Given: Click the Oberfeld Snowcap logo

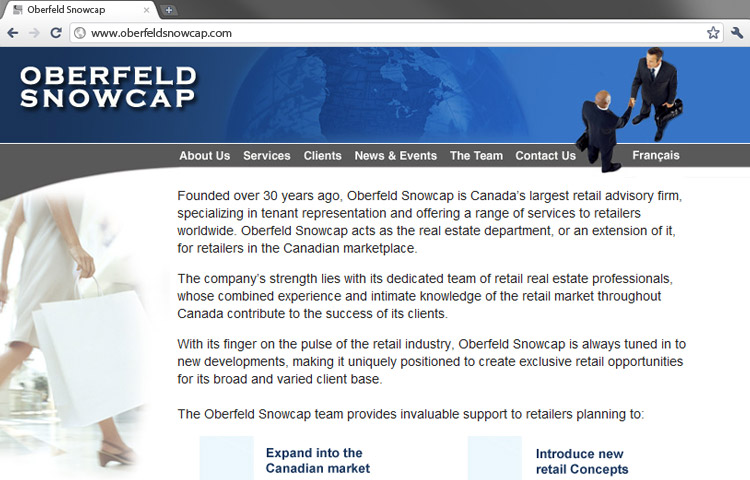Looking at the screenshot, I should (x=107, y=87).
